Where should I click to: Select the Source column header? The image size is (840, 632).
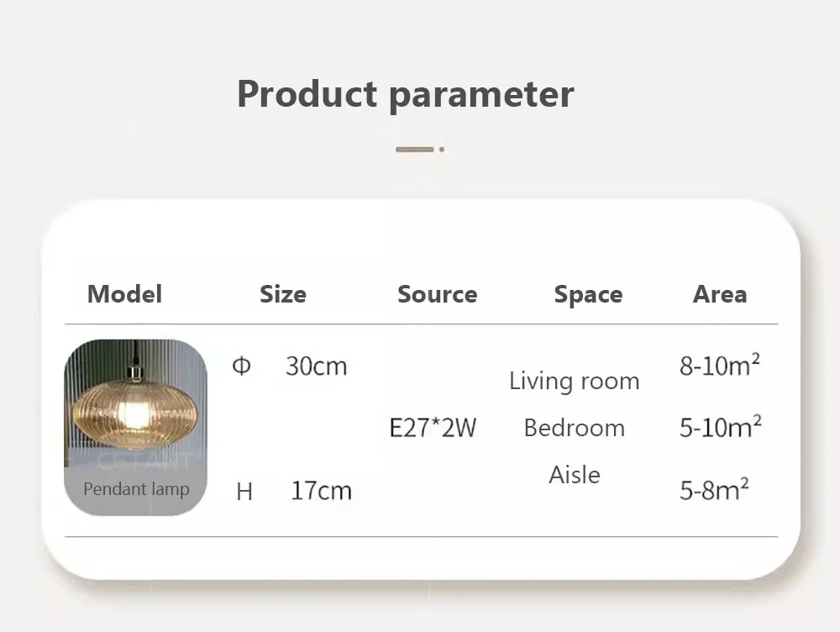437,294
